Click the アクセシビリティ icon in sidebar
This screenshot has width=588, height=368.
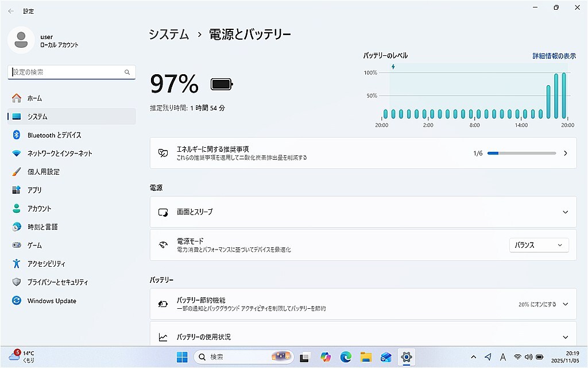coord(17,264)
